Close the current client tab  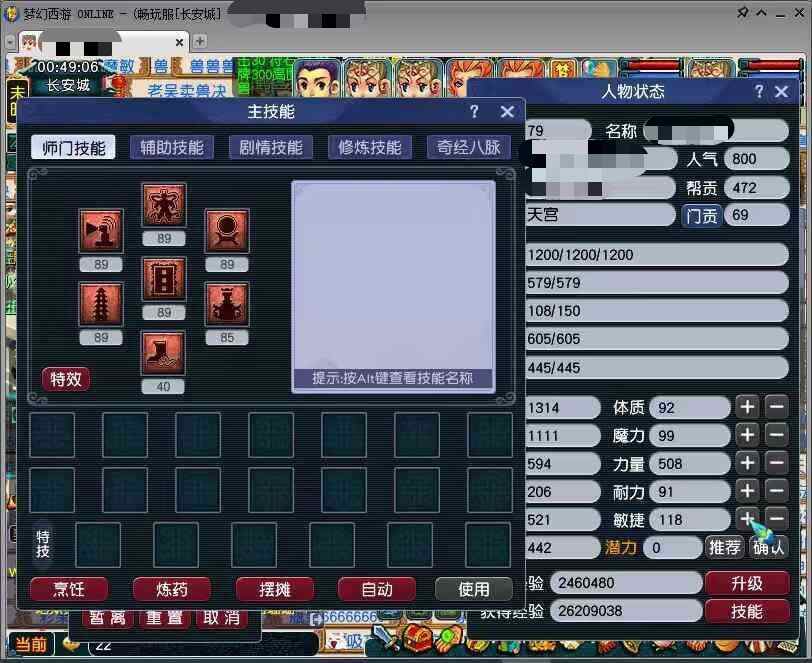click(x=179, y=42)
